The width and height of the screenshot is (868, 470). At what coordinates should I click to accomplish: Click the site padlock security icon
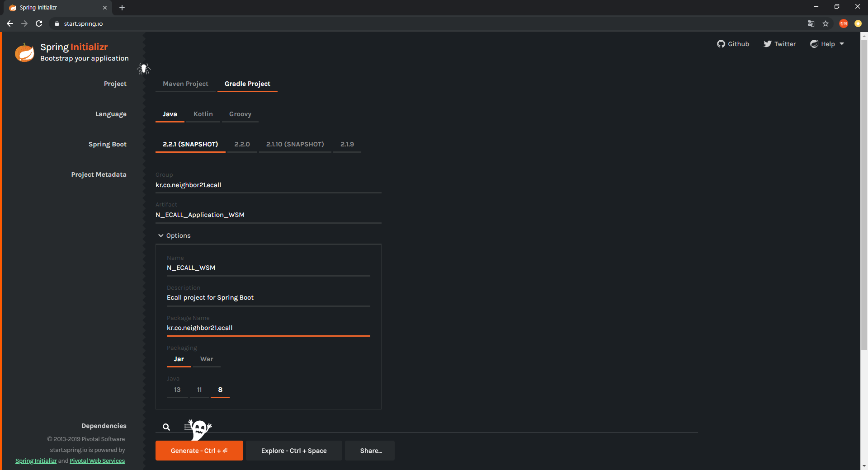click(57, 23)
